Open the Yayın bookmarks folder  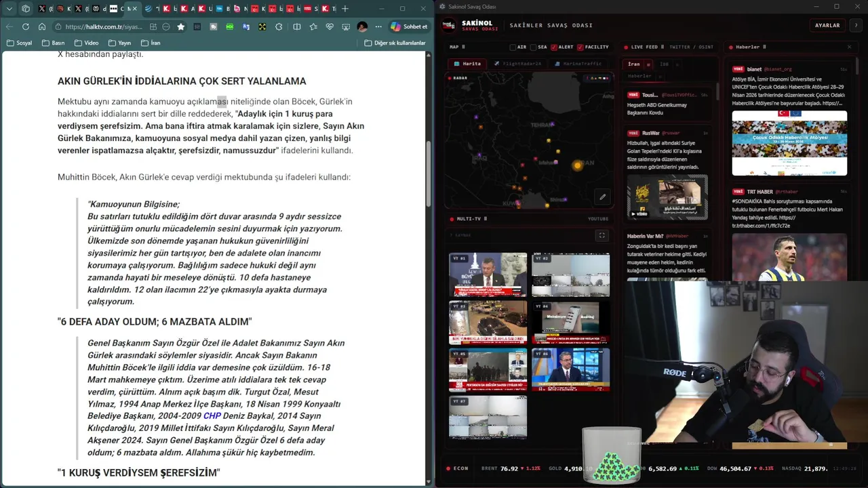[x=119, y=43]
